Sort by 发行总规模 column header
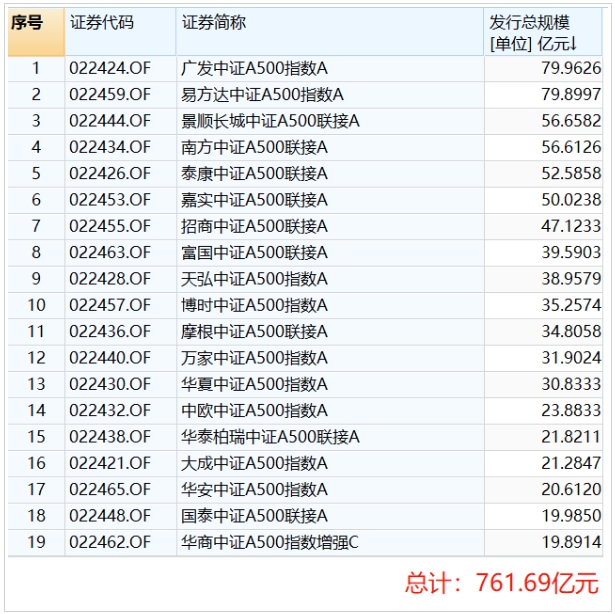 (x=543, y=32)
